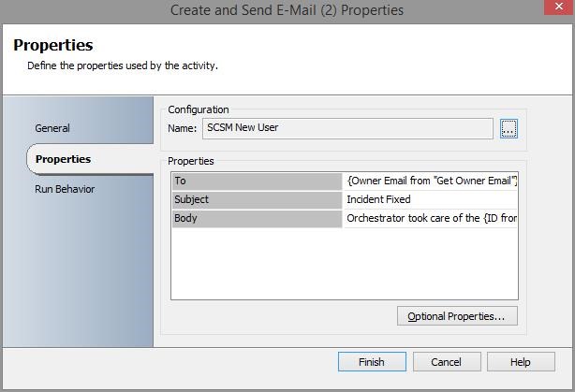Click the ellipsis browse button beside Name
Image resolution: width=575 pixels, height=392 pixels.
pyautogui.click(x=509, y=129)
